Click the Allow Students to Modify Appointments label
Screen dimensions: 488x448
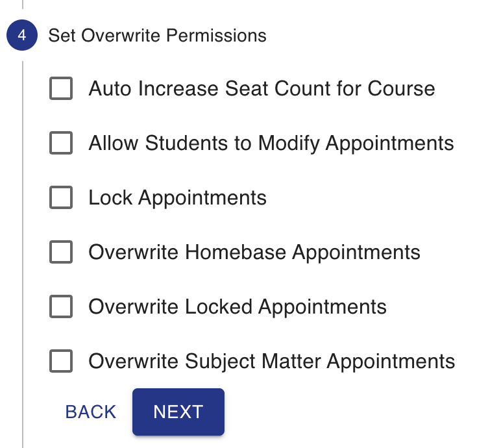coord(271,143)
